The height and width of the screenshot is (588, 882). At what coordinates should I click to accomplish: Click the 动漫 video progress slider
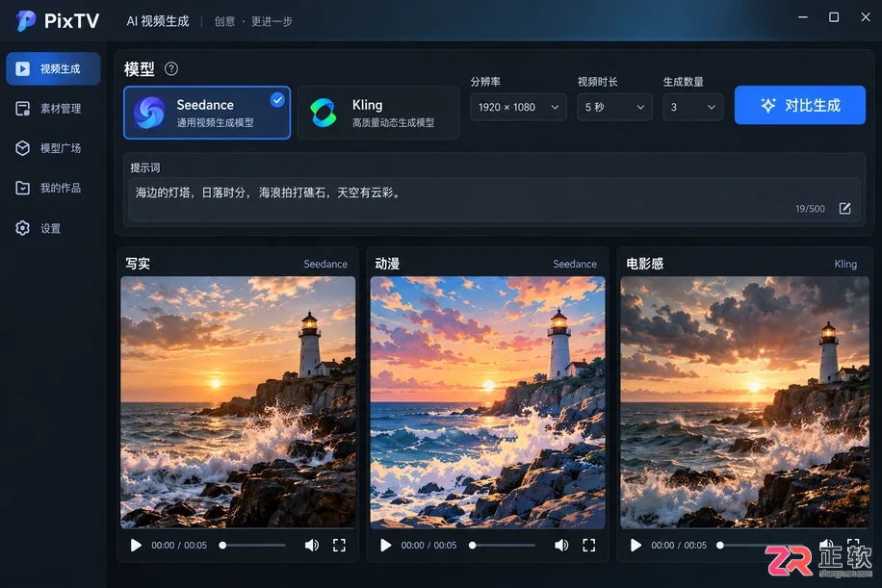pyautogui.click(x=503, y=546)
